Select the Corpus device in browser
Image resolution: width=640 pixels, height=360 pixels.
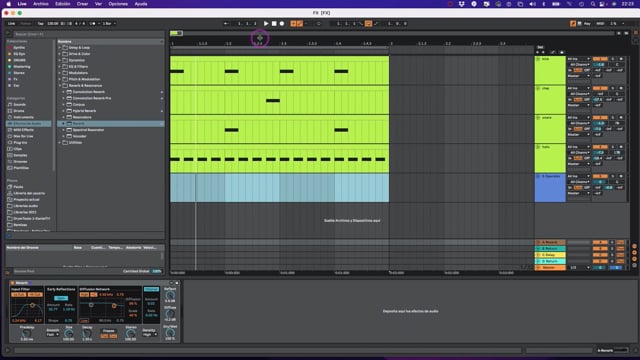(x=79, y=104)
